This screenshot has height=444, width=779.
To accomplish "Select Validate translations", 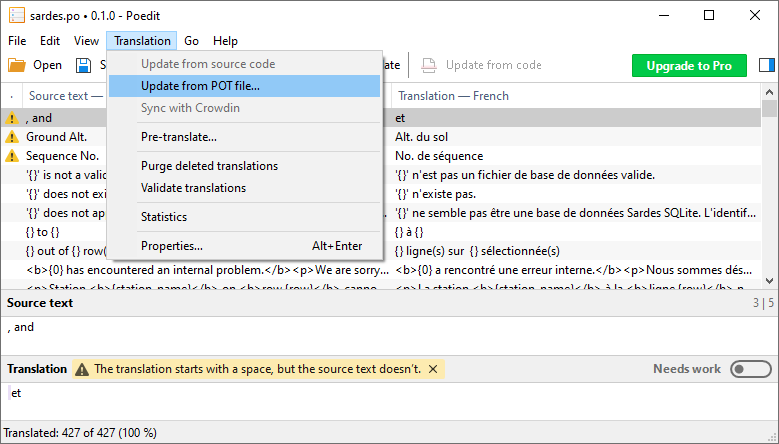I will click(x=244, y=188).
